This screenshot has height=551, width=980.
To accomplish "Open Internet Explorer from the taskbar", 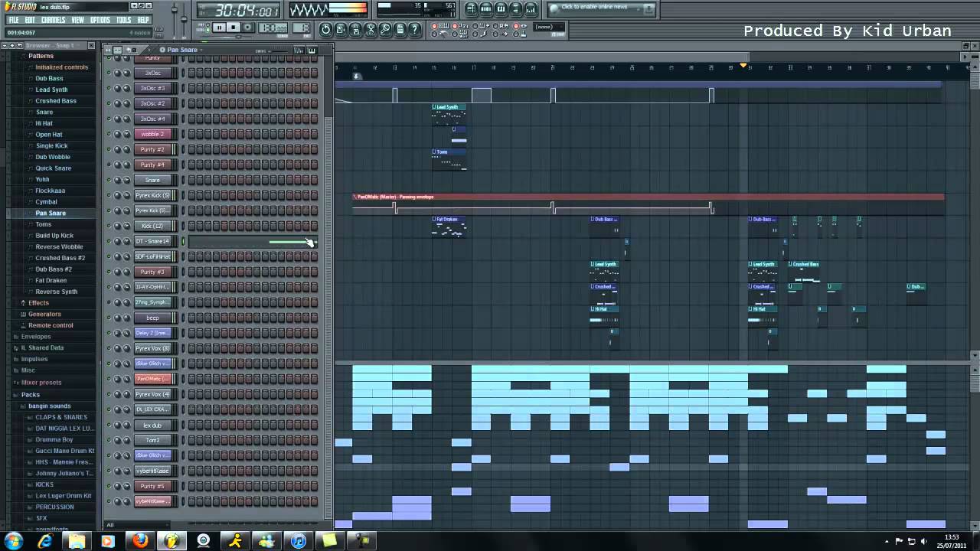I will (x=45, y=541).
